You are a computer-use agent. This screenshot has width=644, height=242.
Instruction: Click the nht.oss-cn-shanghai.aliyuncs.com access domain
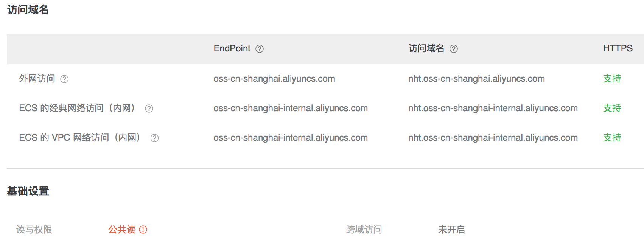click(476, 79)
